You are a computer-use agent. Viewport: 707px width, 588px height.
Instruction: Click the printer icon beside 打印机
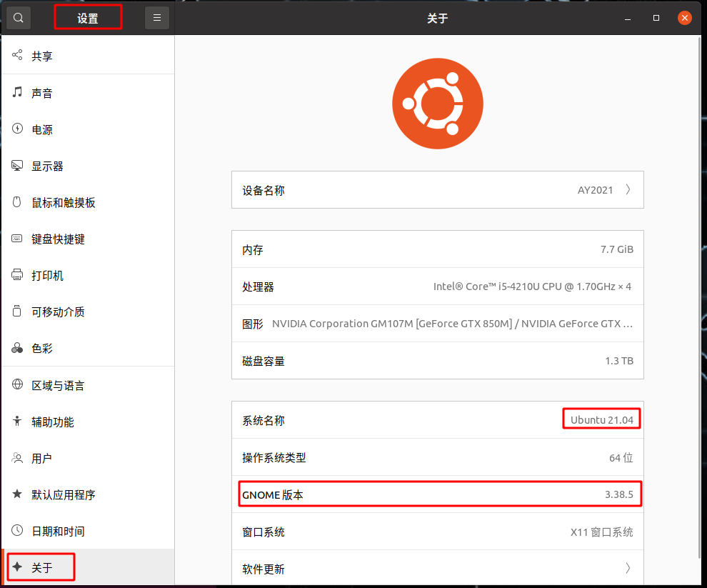pos(17,274)
